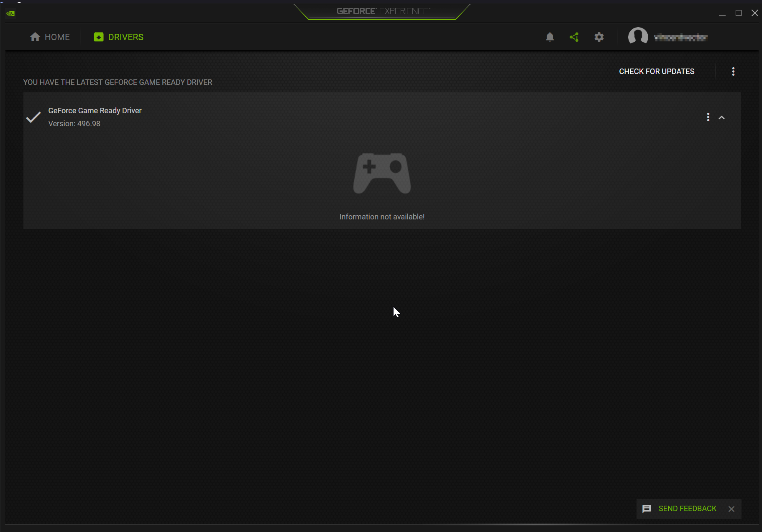Open the settings gear
The image size is (762, 532).
(x=599, y=37)
